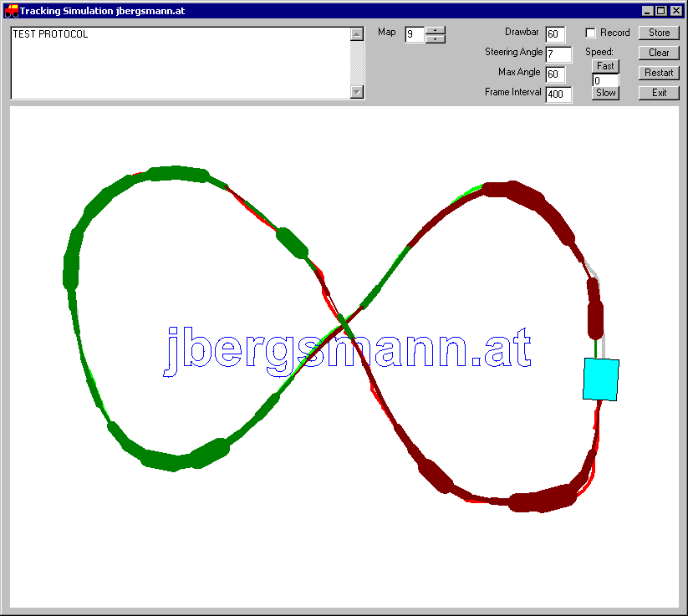The image size is (688, 616).
Task: Click protocol box scroll up arrow
Action: click(x=357, y=34)
